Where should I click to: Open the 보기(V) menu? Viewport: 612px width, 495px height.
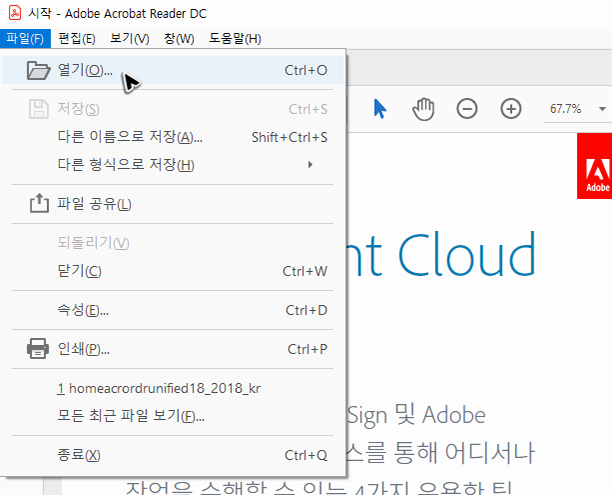pos(130,38)
